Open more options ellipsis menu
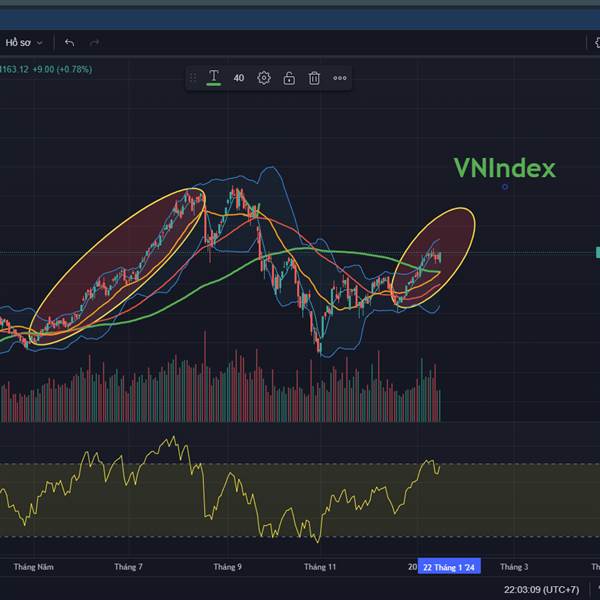 [339, 78]
